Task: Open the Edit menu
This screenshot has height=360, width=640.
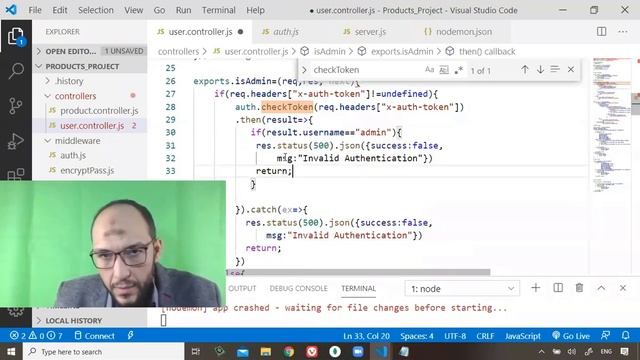Action: pyautogui.click(x=60, y=10)
